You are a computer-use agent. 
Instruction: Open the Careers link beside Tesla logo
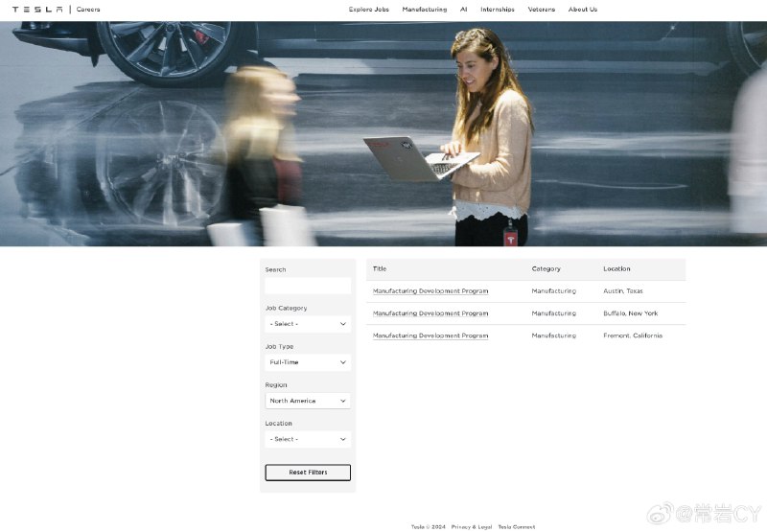coord(88,10)
